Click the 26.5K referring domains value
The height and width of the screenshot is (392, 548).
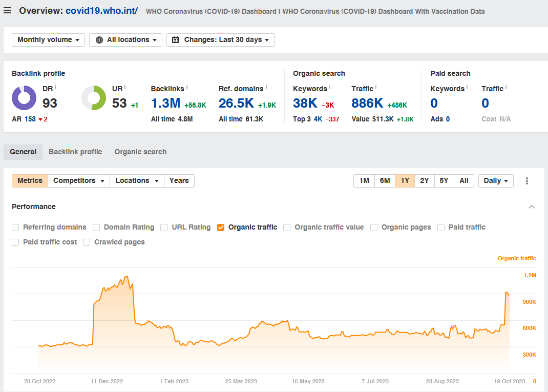click(x=236, y=103)
